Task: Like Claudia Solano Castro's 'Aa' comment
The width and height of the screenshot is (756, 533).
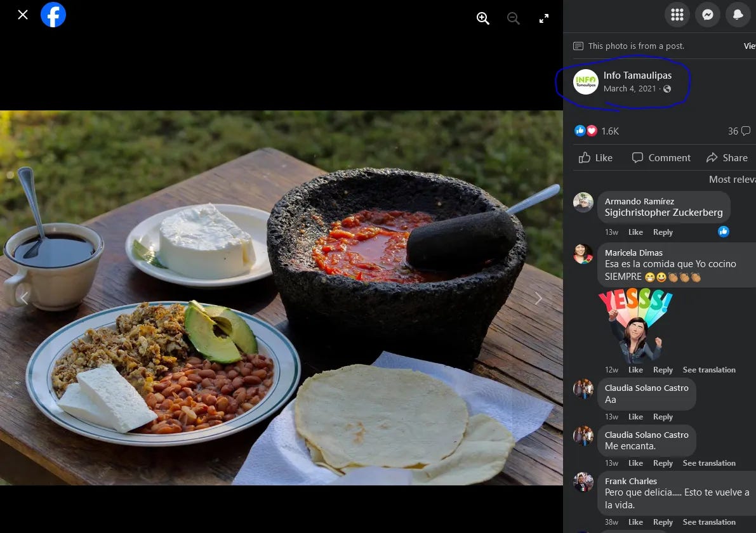Action: pos(635,417)
